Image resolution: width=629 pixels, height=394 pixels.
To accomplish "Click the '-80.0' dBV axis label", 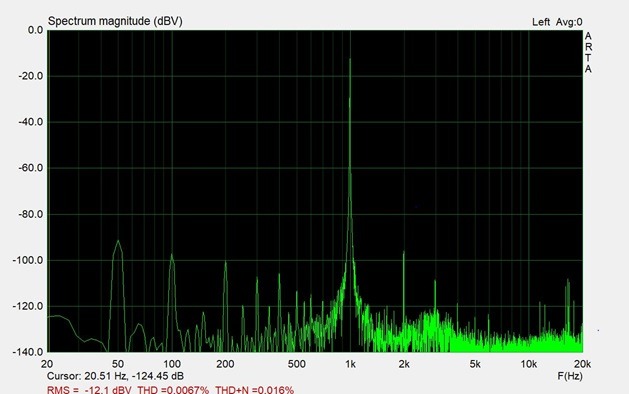I will [x=30, y=214].
